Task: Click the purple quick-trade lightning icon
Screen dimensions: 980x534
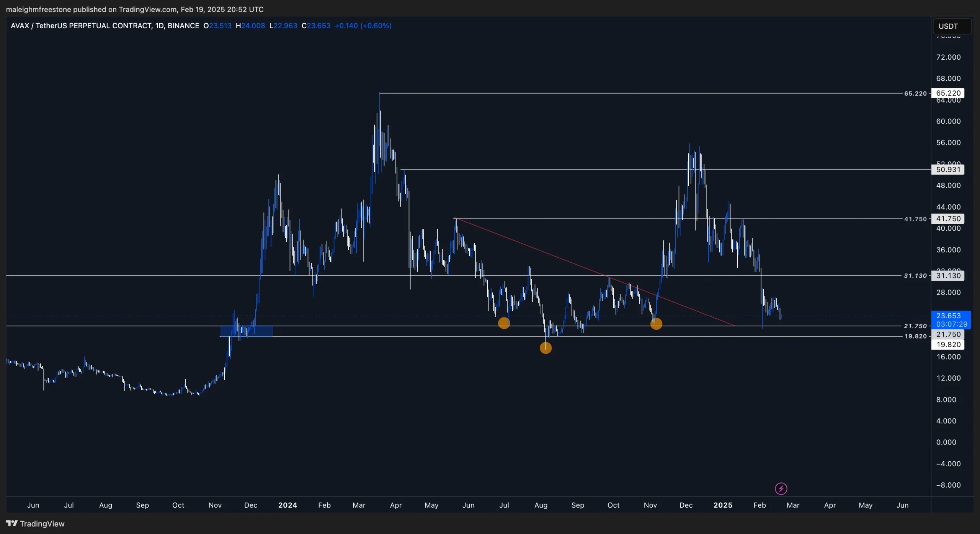Action: coord(781,488)
